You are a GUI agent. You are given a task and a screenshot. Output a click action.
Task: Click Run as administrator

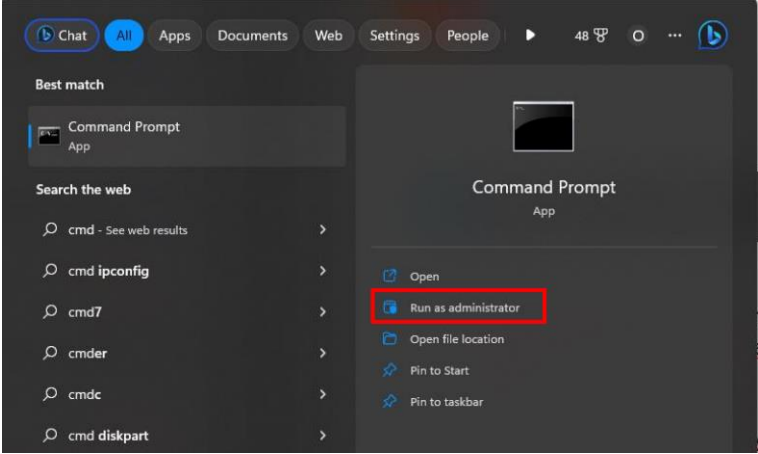[x=464, y=308]
